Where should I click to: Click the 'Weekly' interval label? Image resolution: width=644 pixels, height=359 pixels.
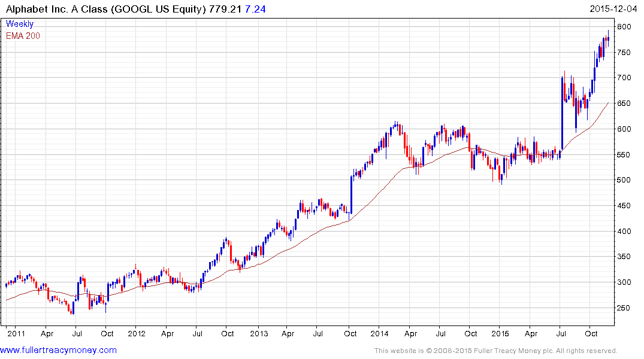(x=20, y=24)
